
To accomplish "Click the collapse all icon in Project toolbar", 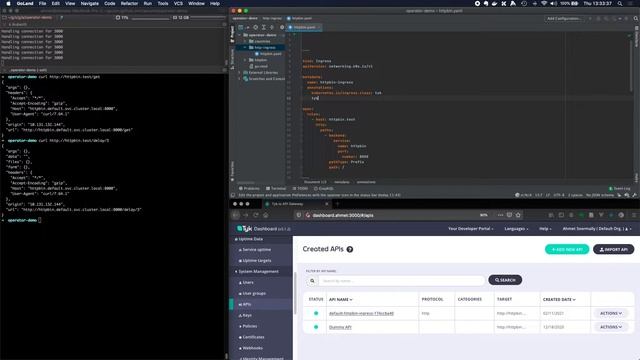I will click(x=272, y=27).
